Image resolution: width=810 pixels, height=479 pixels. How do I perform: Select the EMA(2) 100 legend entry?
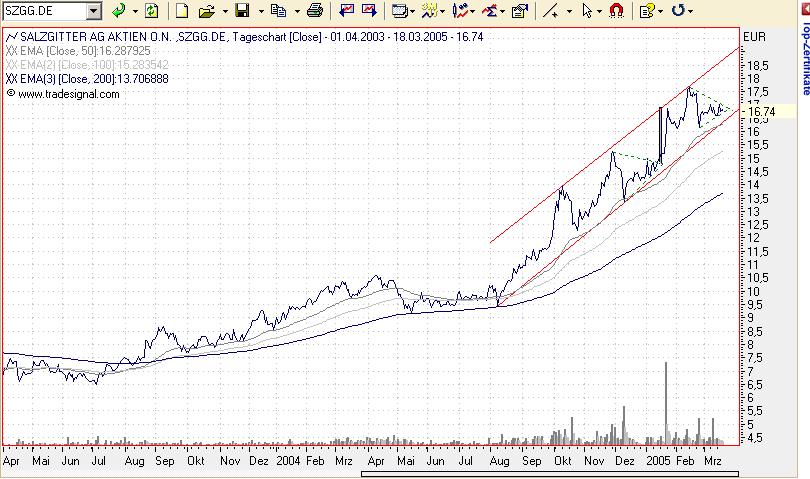(x=87, y=65)
